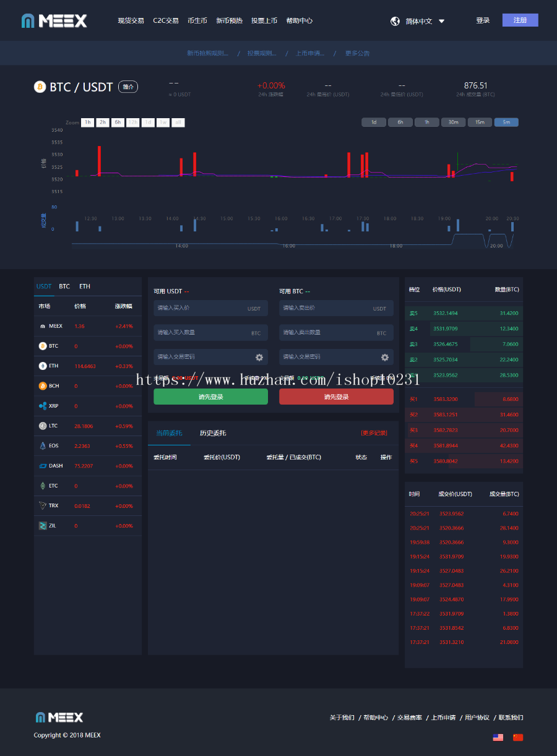Screen dimensions: 557x756
Task: Switch to the 历史委托 tab
Action: click(213, 433)
